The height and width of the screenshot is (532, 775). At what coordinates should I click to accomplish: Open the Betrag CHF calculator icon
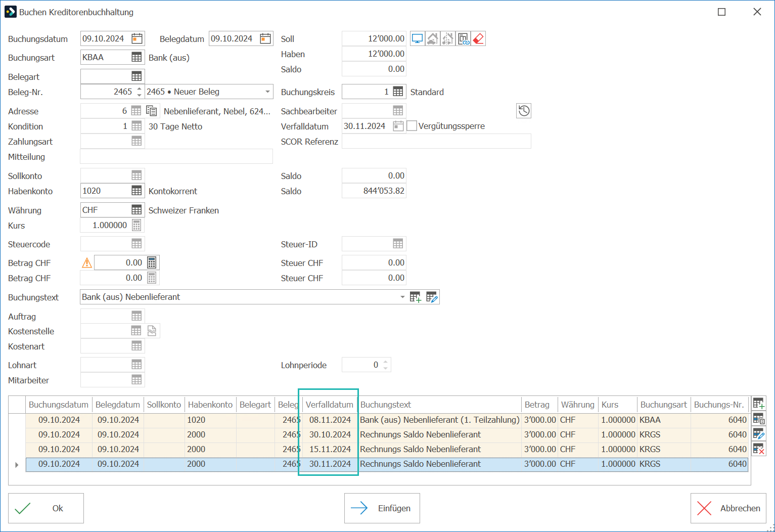152,262
